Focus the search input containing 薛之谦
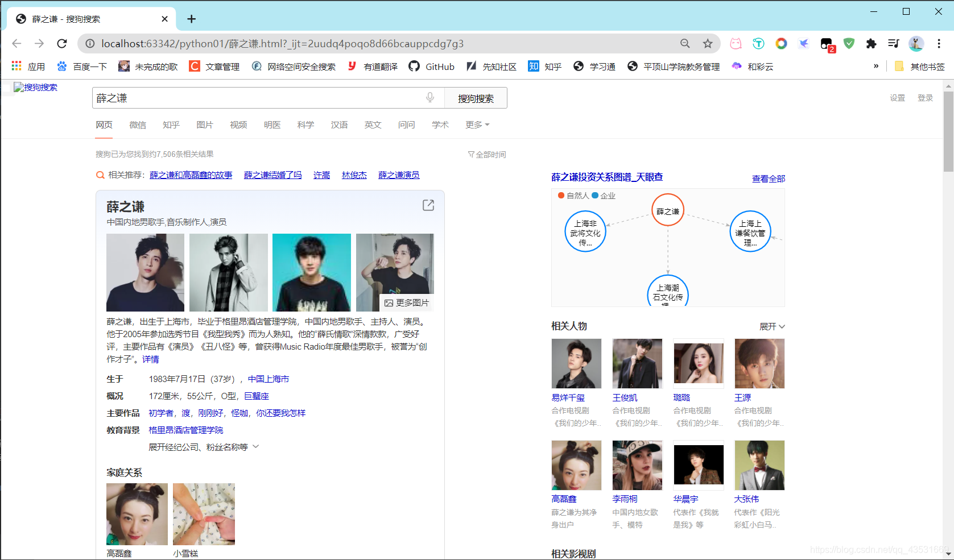The height and width of the screenshot is (560, 954). 259,98
